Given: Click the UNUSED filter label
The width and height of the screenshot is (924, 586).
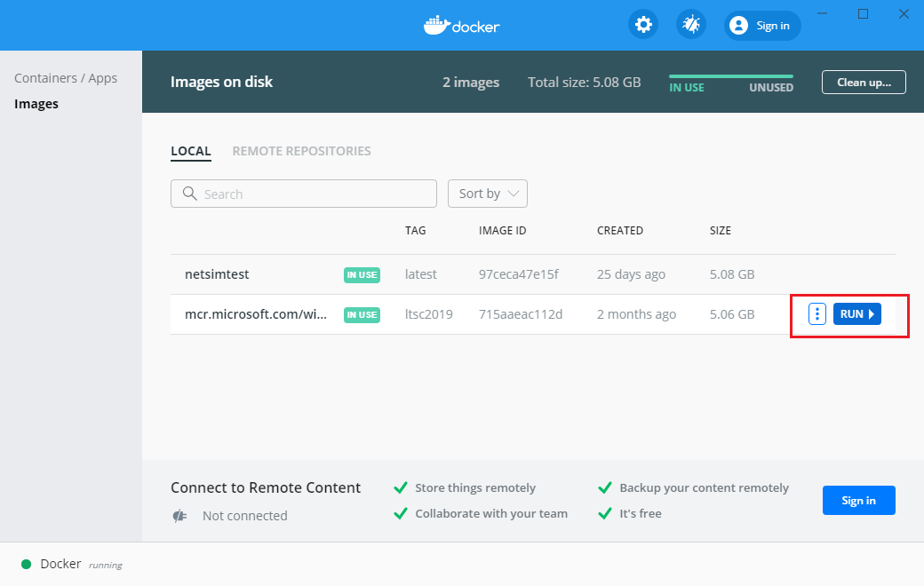Looking at the screenshot, I should 771,88.
